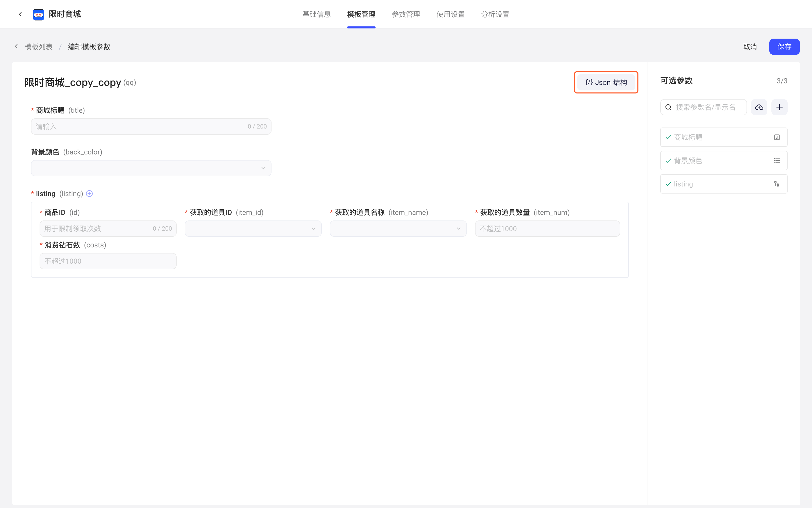Toggle the check mark of listing parameter
Viewport: 812px width, 508px height.
(668, 184)
